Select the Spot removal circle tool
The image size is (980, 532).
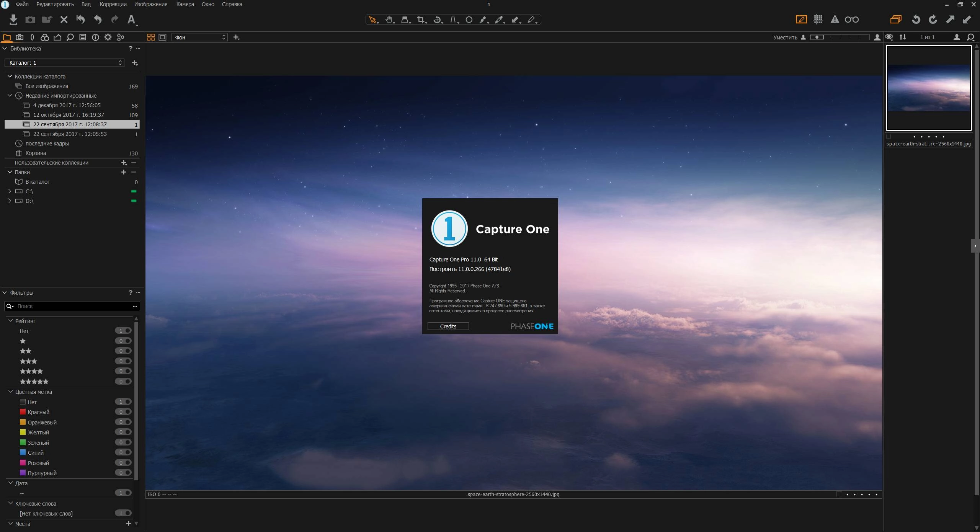(469, 20)
